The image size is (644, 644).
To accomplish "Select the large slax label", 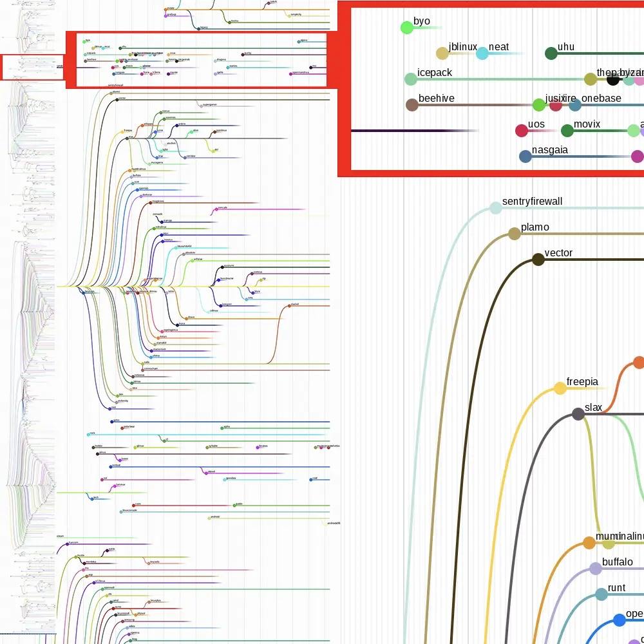I will pyautogui.click(x=593, y=408).
